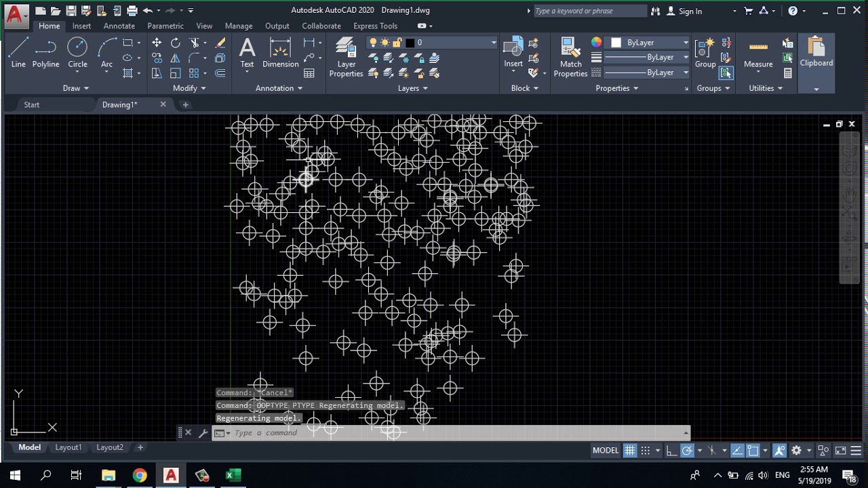The width and height of the screenshot is (868, 488).
Task: Open the Text annotation tool
Action: coord(247,53)
